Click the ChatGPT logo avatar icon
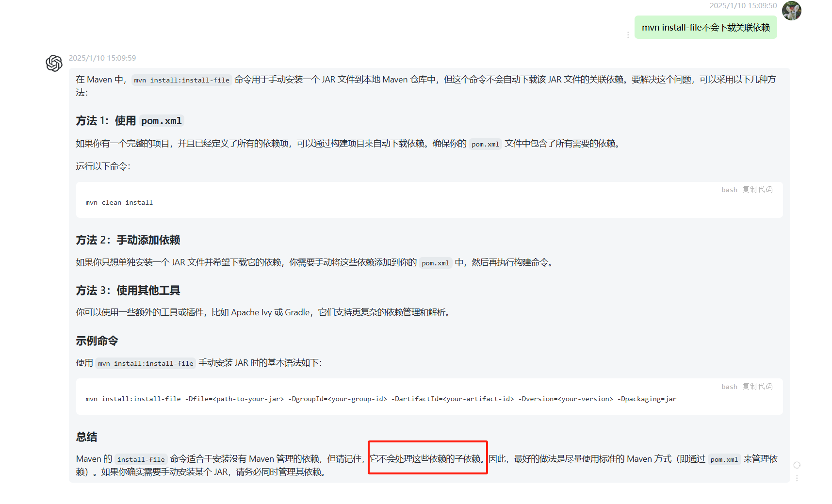 [54, 63]
